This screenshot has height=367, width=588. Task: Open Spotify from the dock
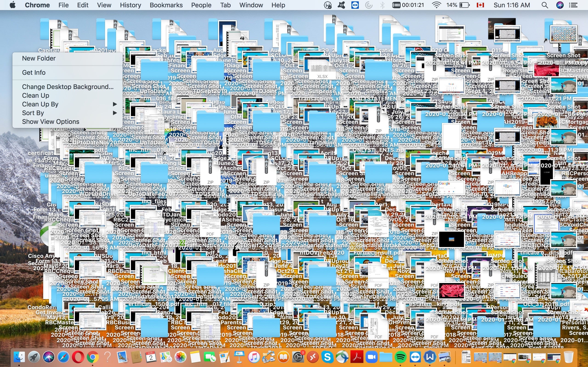click(x=400, y=357)
